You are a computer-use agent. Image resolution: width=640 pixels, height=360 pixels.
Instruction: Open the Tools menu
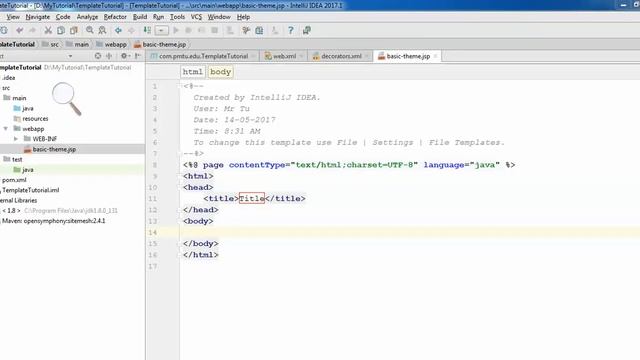(x=177, y=17)
